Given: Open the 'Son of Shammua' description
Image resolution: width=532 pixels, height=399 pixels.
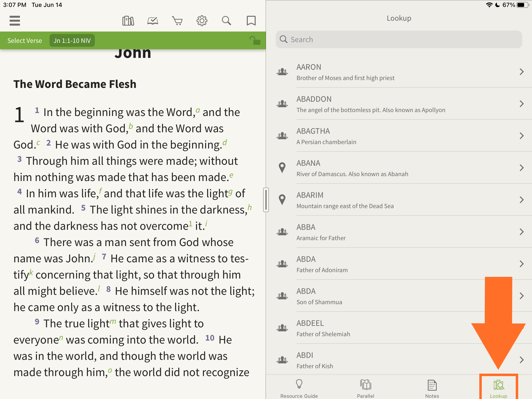Looking at the screenshot, I should coord(319,302).
